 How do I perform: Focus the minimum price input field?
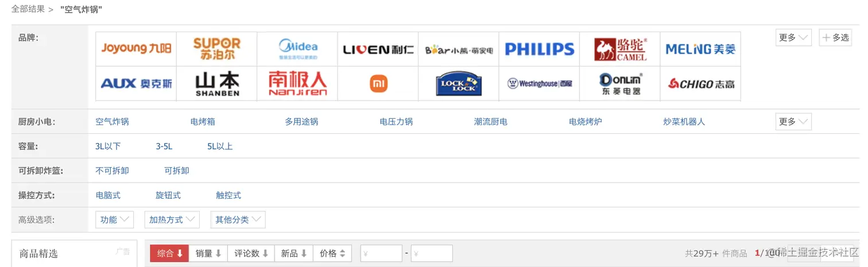pyautogui.click(x=381, y=253)
